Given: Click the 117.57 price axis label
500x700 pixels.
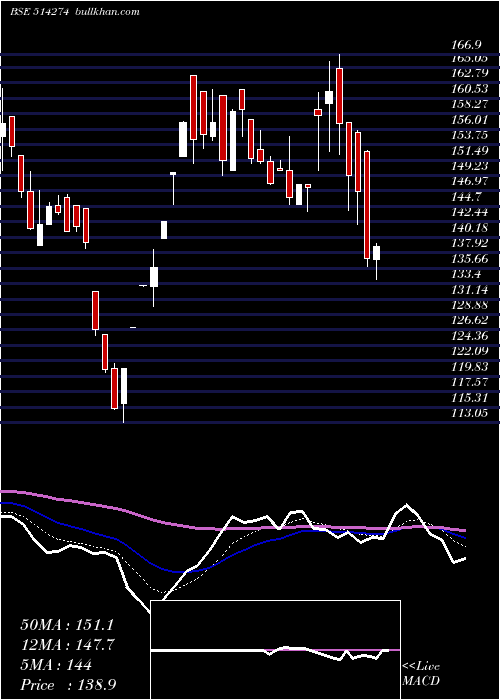Looking at the screenshot, I should coord(469,383).
